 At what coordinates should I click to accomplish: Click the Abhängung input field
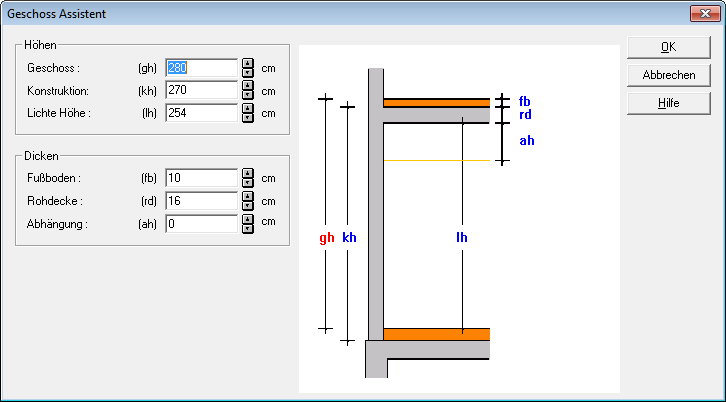click(x=201, y=224)
